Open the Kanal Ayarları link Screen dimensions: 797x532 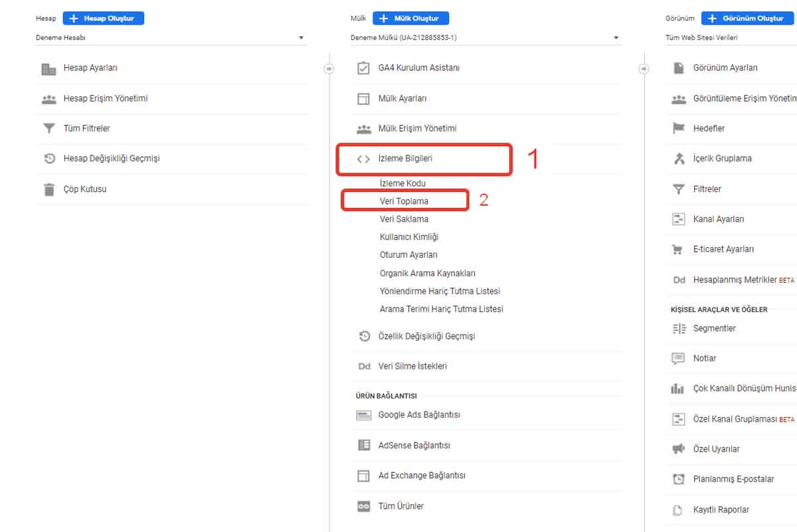[719, 219]
